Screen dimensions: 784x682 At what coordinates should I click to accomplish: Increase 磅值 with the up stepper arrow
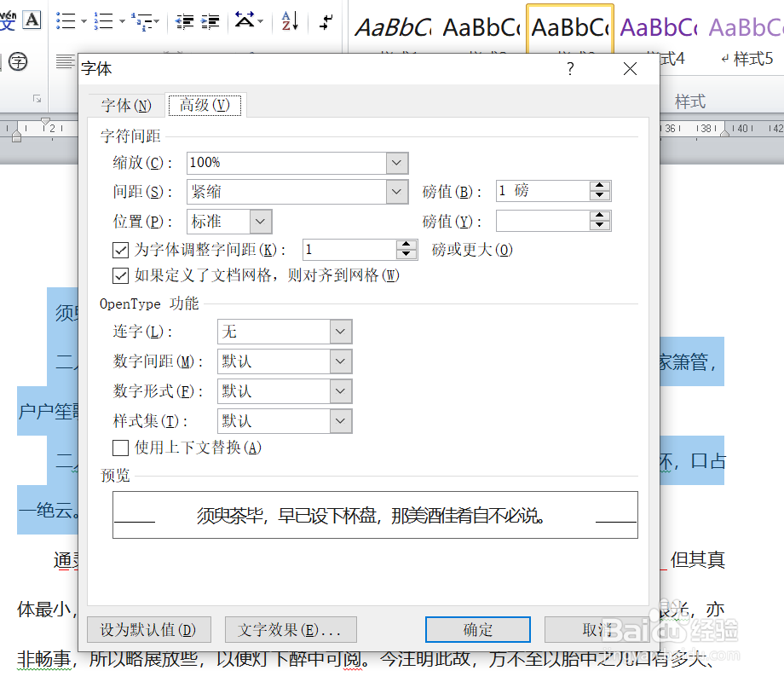[599, 186]
